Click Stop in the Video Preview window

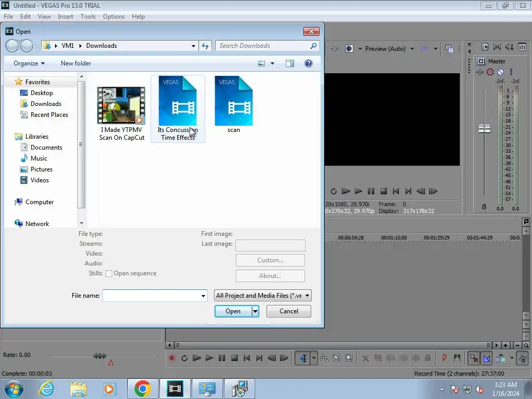tap(383, 191)
